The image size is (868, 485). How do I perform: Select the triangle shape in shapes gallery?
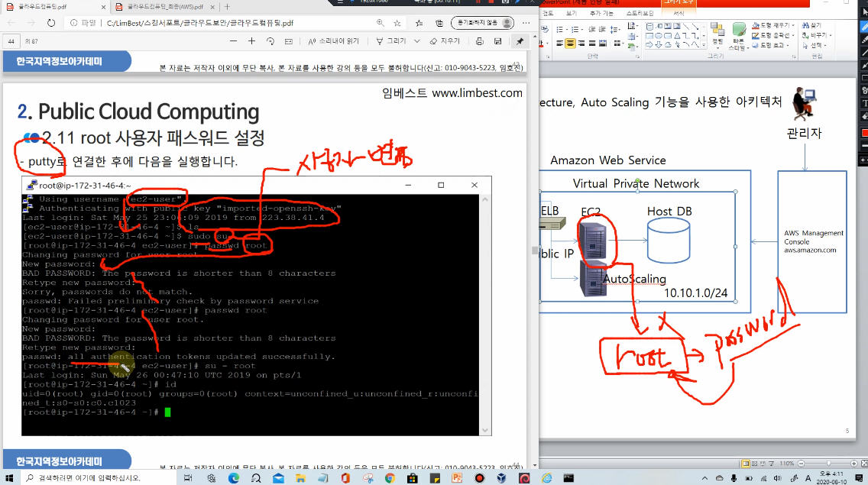pyautogui.click(x=678, y=35)
